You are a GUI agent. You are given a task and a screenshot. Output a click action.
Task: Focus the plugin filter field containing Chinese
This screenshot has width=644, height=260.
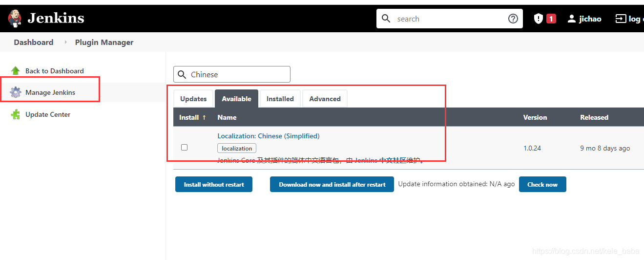[x=232, y=74]
